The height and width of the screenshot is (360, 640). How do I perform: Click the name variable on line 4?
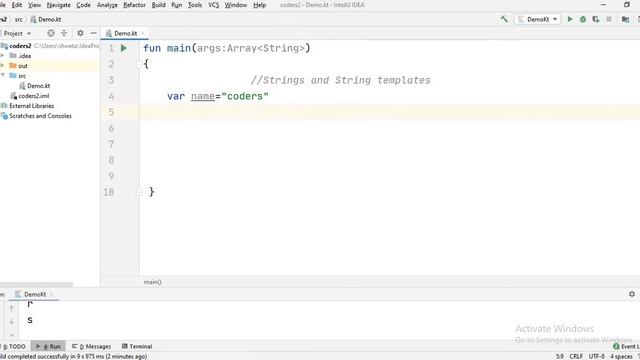tap(203, 96)
